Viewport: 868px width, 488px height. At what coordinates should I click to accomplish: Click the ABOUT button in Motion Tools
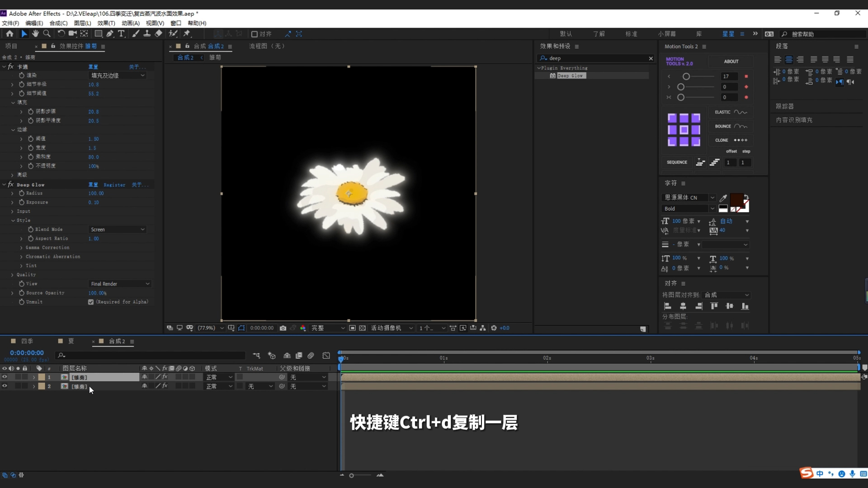coord(731,61)
